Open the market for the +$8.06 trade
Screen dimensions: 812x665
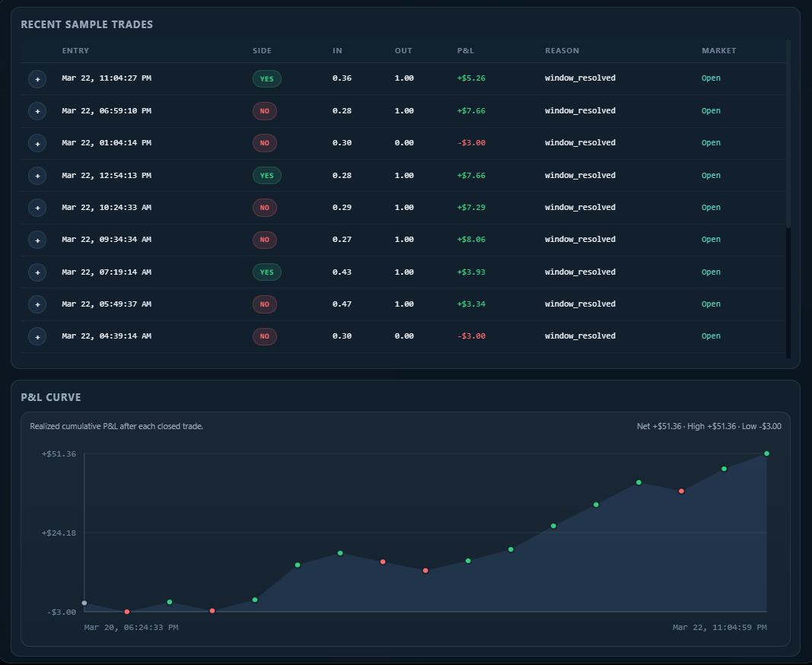pyautogui.click(x=711, y=240)
